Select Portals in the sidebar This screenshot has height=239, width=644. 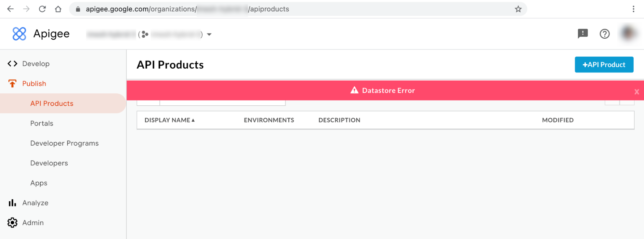(x=42, y=123)
